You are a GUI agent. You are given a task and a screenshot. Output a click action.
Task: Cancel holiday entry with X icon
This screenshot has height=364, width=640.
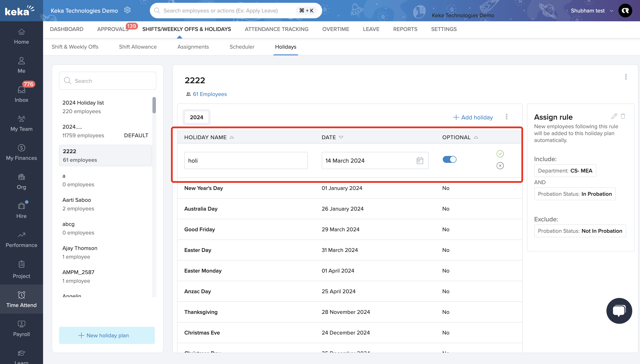(x=500, y=165)
